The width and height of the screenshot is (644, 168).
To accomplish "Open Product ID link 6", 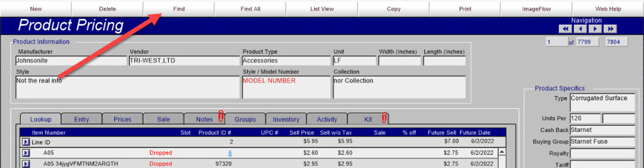I will (230, 153).
